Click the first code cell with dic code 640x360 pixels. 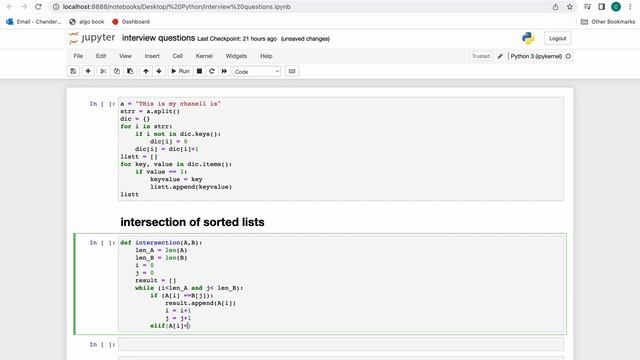pyautogui.click(x=341, y=149)
